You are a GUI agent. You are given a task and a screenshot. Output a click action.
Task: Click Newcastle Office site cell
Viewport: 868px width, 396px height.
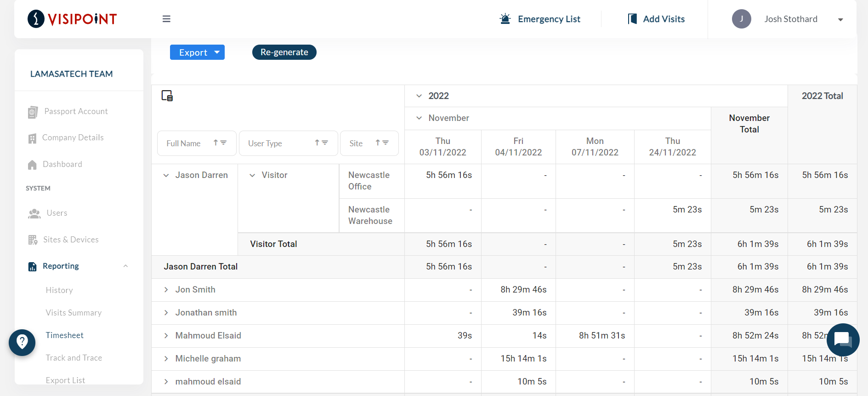point(372,181)
